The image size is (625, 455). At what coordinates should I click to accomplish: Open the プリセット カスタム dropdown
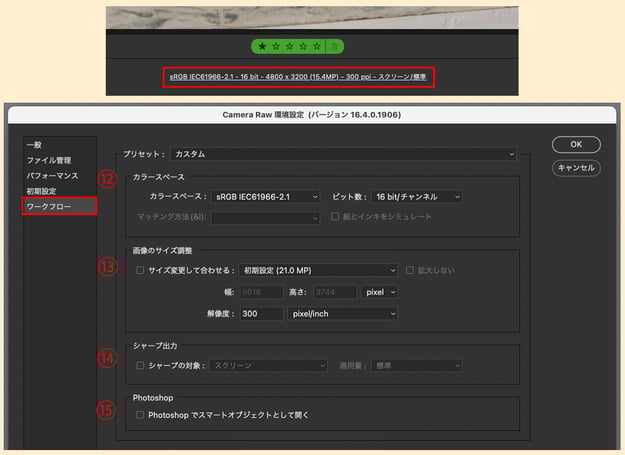(x=344, y=154)
